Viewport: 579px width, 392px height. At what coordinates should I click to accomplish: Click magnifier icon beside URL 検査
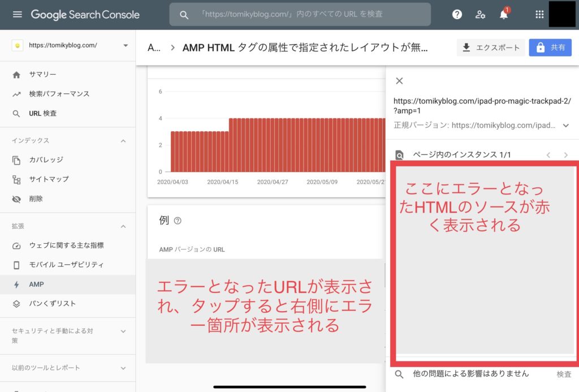(16, 114)
